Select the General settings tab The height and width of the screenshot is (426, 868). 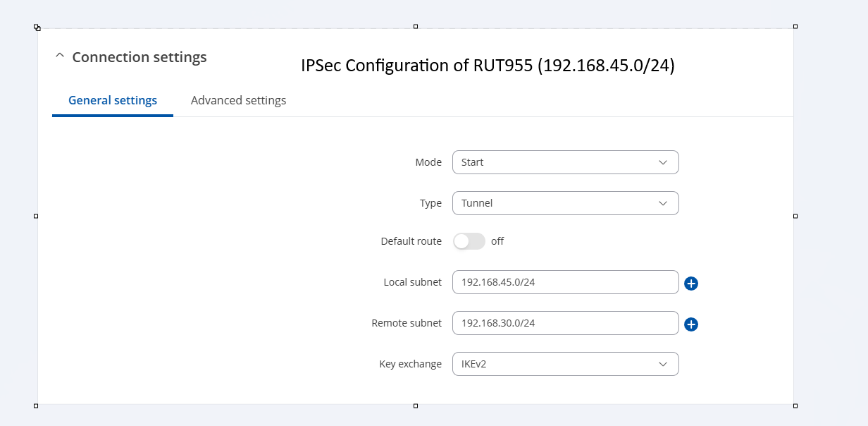tap(113, 100)
